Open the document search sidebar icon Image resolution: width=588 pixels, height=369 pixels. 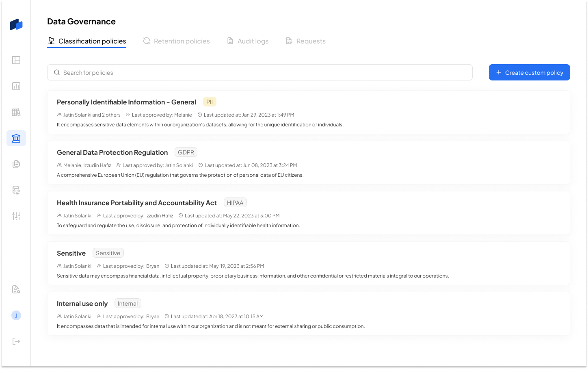point(16,289)
